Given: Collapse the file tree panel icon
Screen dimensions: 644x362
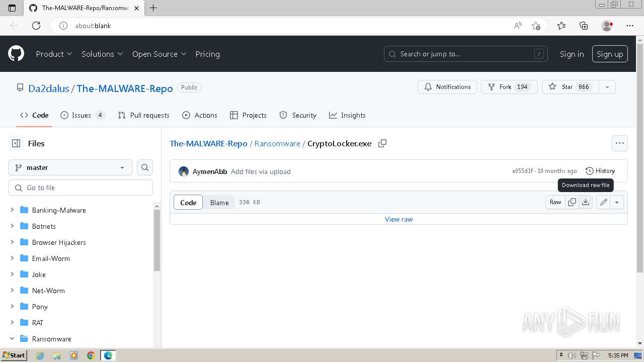Looking at the screenshot, I should (16, 143).
